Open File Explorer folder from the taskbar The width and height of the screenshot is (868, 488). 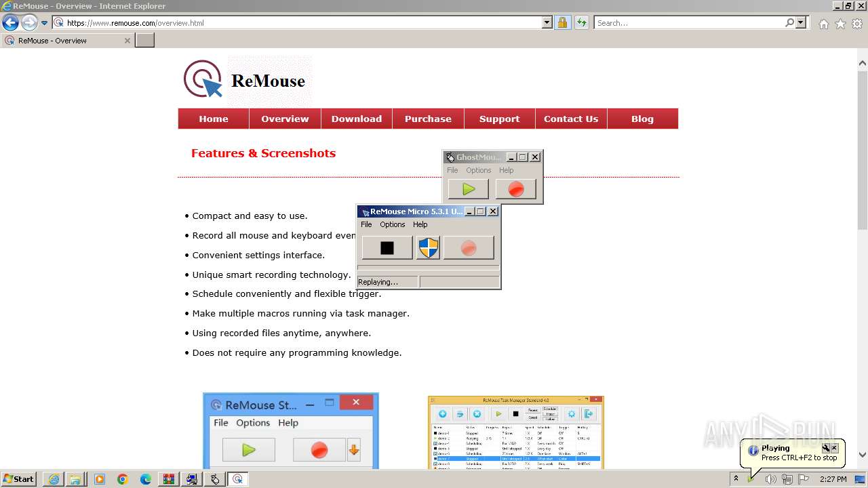76,479
